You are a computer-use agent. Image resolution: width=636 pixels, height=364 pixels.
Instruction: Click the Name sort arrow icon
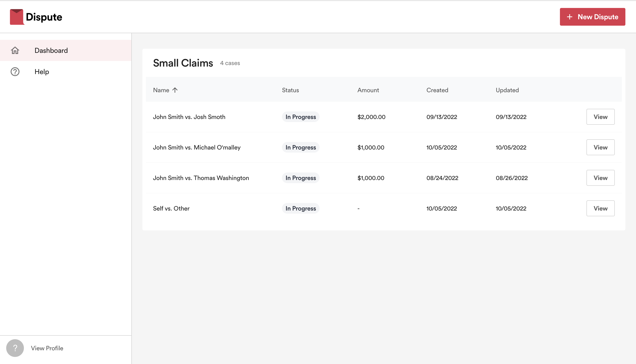(175, 90)
